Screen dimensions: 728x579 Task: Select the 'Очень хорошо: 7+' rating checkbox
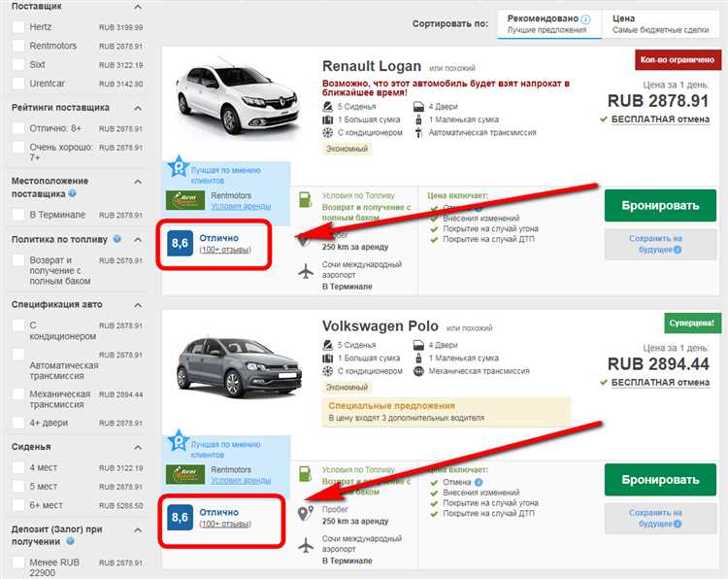coord(18,148)
